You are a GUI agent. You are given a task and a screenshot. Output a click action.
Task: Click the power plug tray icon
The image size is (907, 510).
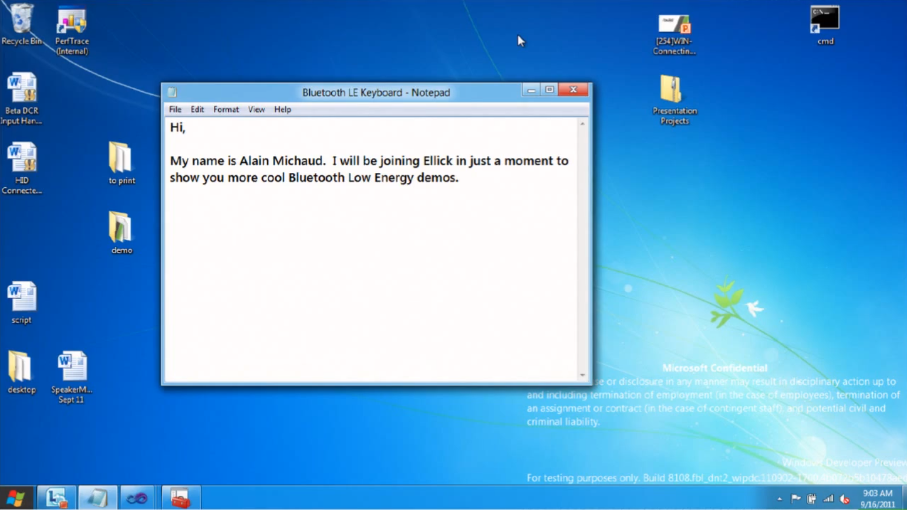(x=812, y=498)
